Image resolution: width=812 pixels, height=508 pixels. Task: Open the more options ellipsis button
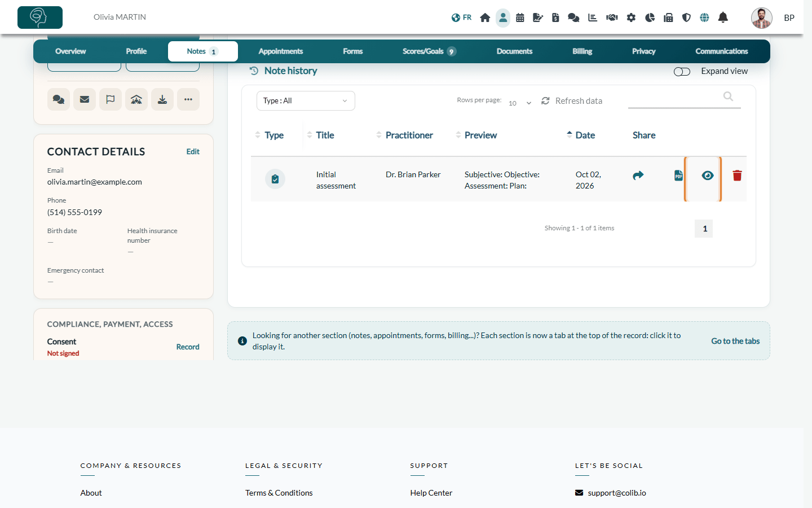tap(188, 99)
